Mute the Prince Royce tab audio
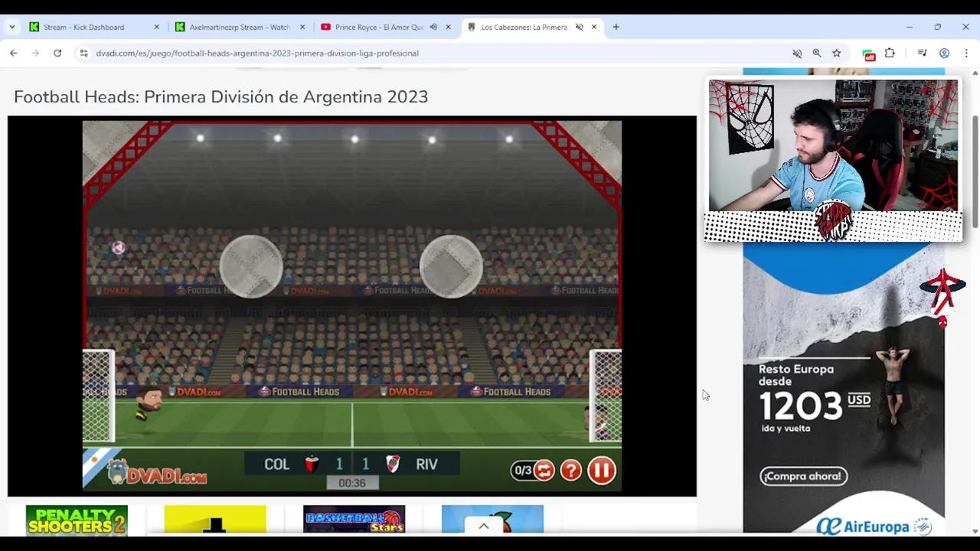Screen dimensions: 980x551 (433, 27)
